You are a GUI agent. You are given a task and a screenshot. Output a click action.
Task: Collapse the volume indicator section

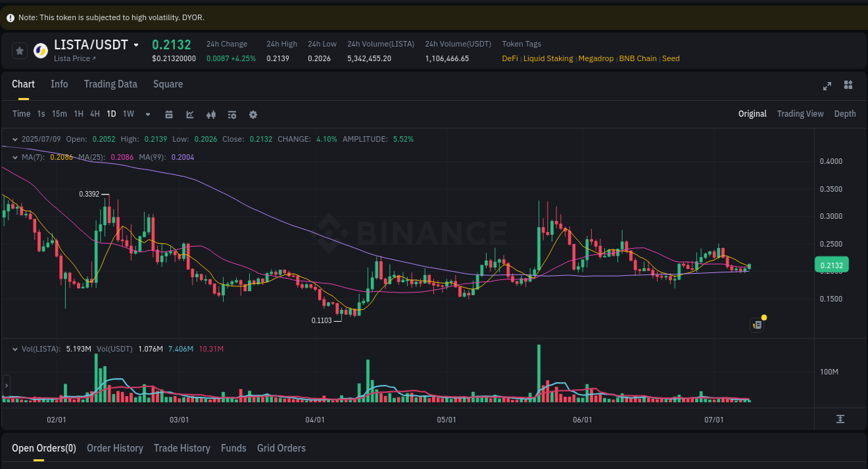pyautogui.click(x=15, y=349)
